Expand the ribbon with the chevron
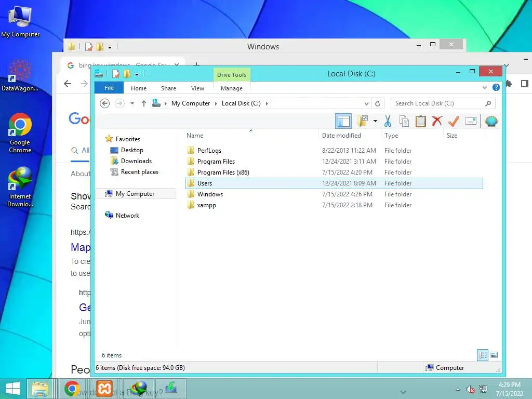 coord(485,87)
